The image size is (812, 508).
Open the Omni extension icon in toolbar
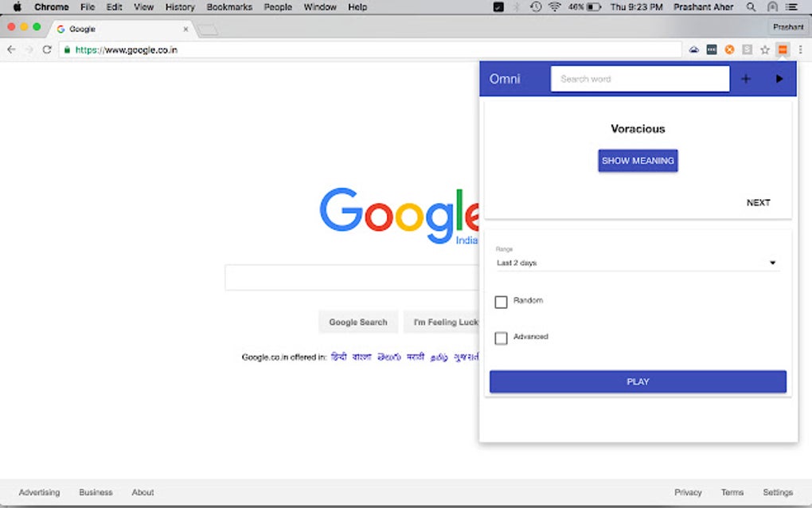[783, 49]
